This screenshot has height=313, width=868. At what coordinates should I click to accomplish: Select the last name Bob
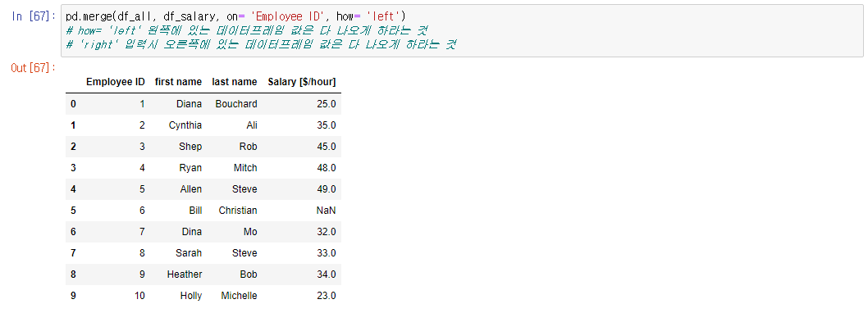click(249, 274)
